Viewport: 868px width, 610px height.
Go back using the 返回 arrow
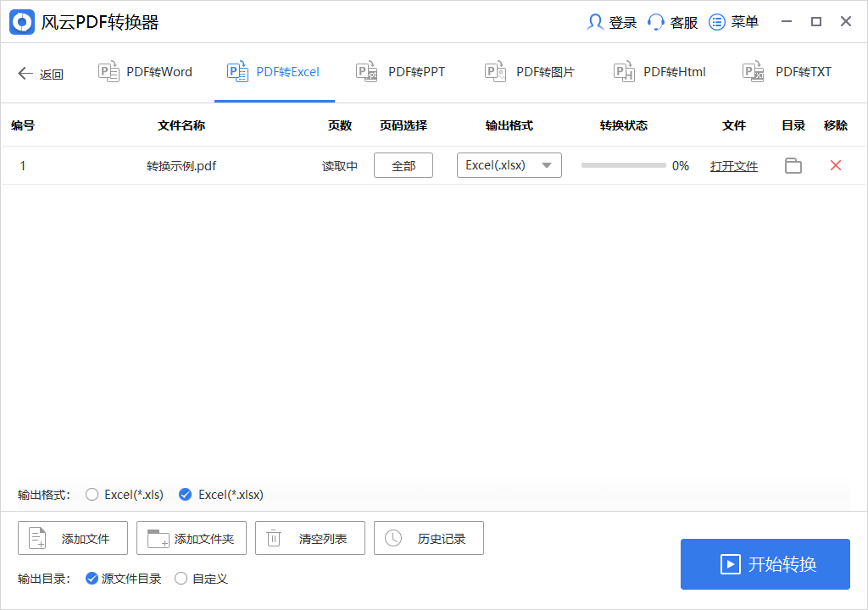coord(25,73)
